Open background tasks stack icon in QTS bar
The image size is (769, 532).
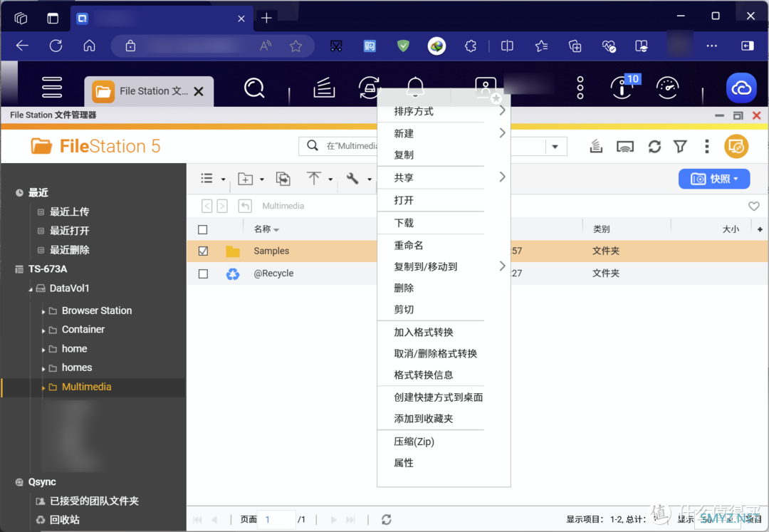(324, 88)
